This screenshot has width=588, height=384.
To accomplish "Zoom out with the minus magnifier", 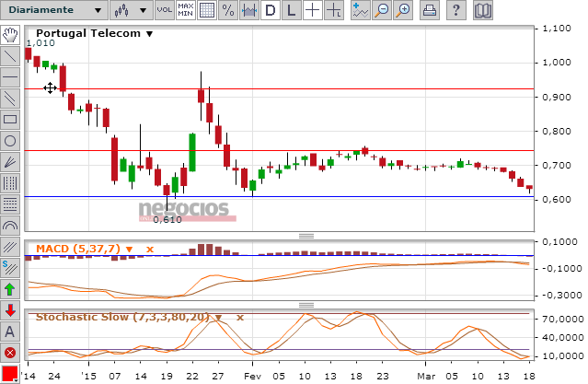I will click(x=382, y=10).
